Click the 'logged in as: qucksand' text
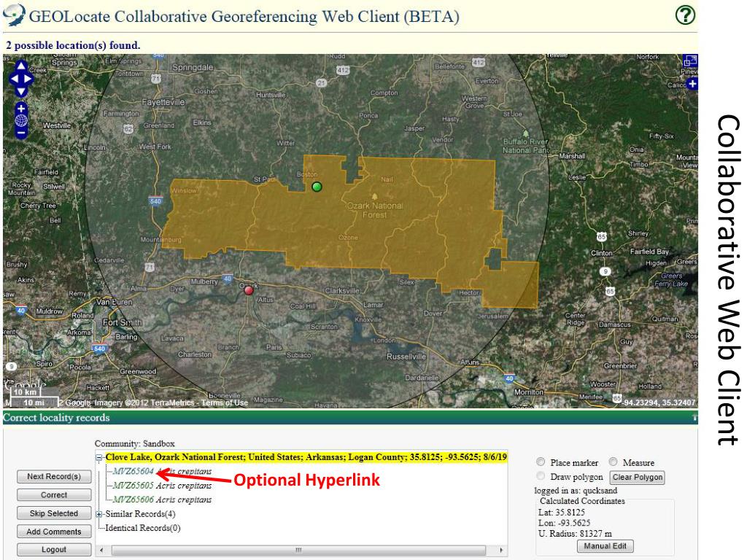The width and height of the screenshot is (747, 560). [x=576, y=491]
